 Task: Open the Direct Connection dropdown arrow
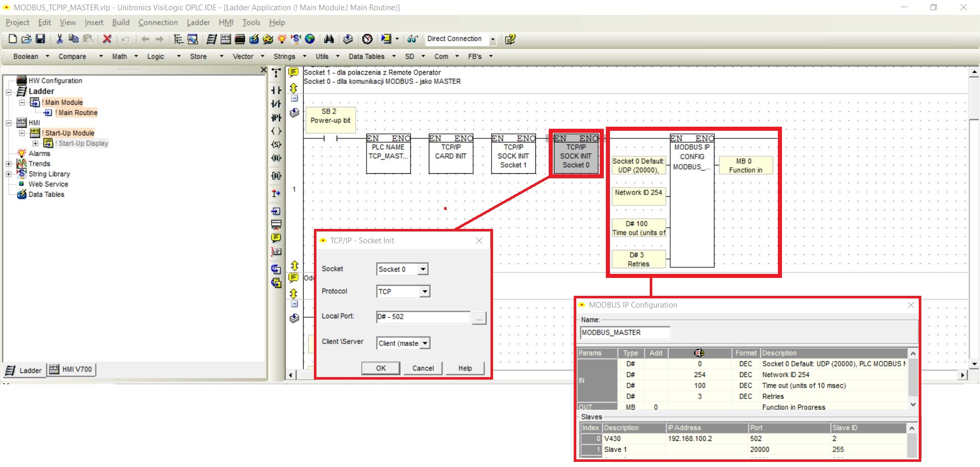click(493, 39)
